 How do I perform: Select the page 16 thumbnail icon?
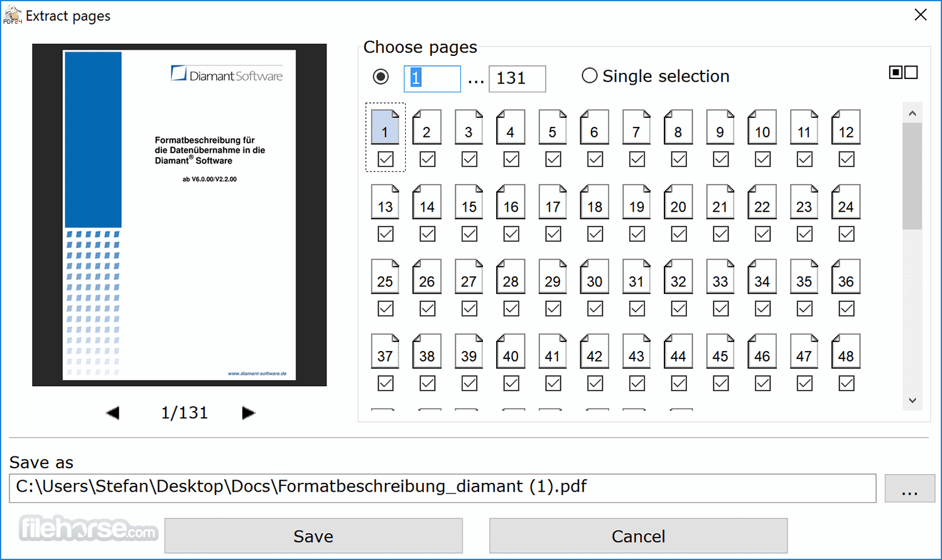pos(511,202)
